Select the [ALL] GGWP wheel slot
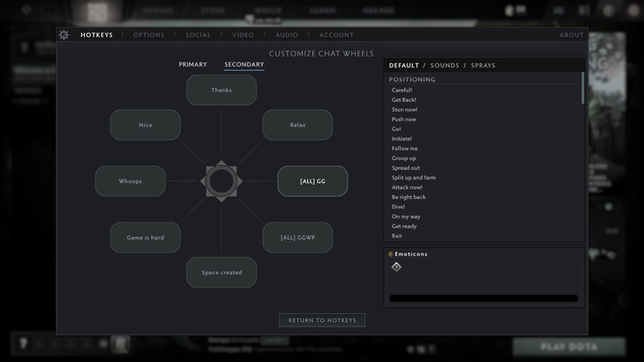This screenshot has width=644, height=362. [x=297, y=237]
